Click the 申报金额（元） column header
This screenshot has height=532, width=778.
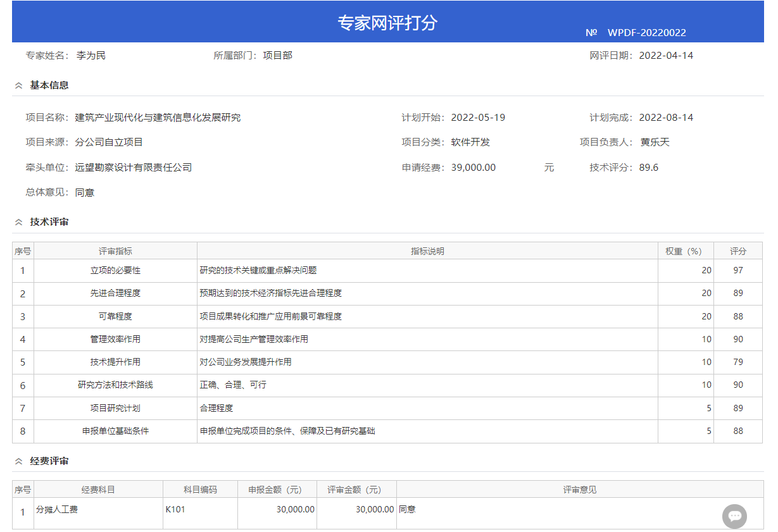(x=277, y=490)
